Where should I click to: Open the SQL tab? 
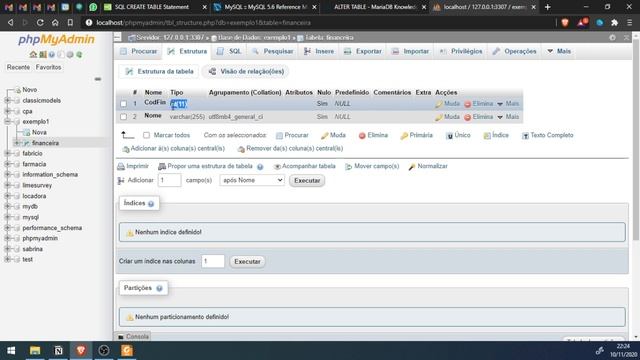coord(229,51)
